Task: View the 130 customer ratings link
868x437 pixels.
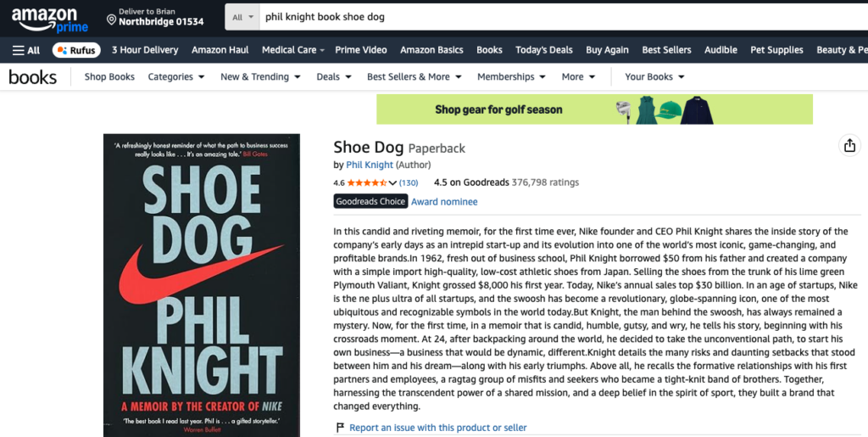Action: [x=409, y=183]
